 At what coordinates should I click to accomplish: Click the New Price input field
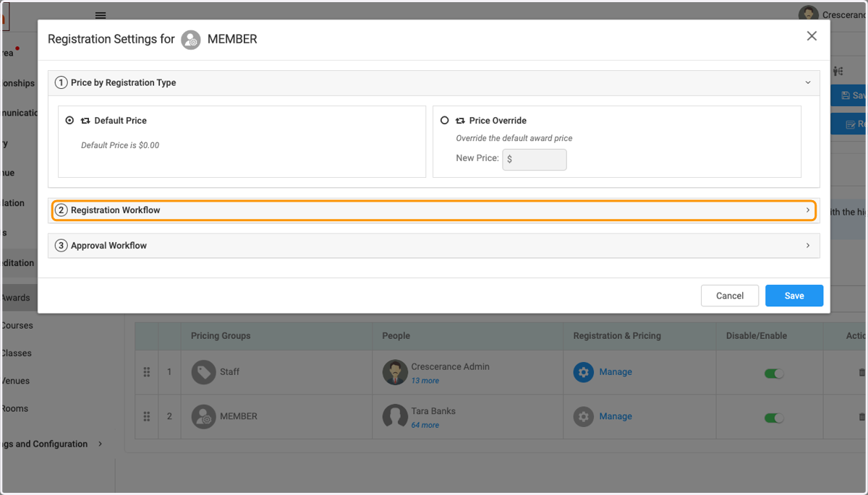(x=535, y=159)
